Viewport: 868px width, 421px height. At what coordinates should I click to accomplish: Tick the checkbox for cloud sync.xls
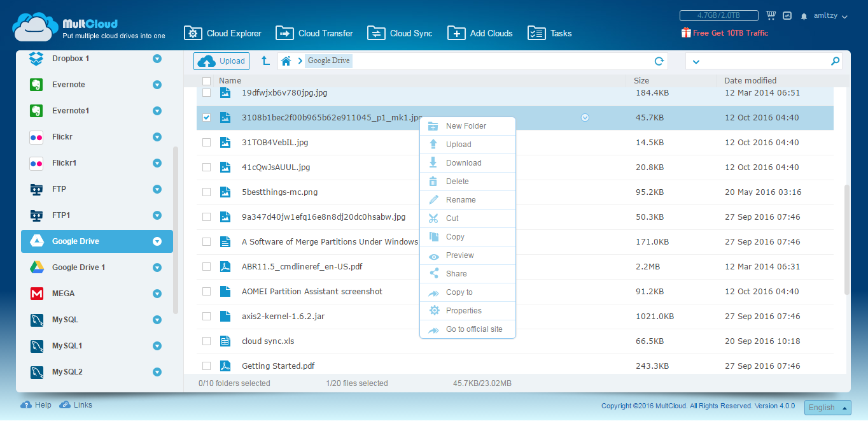206,341
